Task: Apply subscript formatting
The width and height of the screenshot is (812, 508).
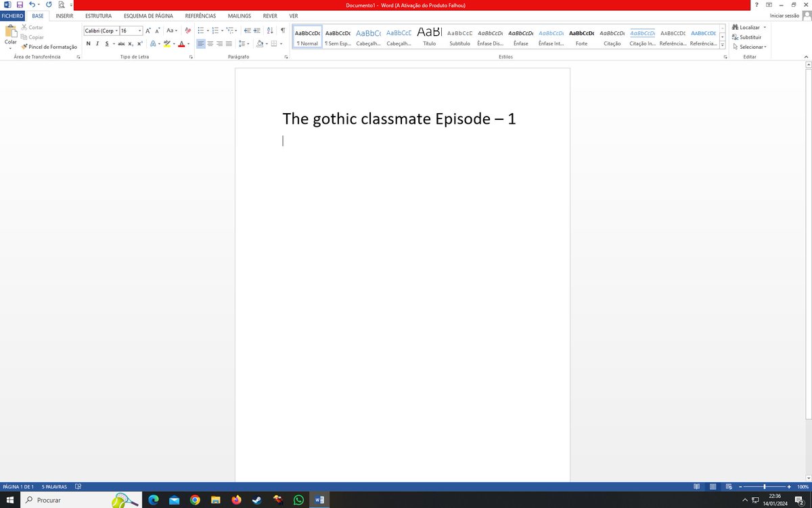Action: (x=131, y=43)
